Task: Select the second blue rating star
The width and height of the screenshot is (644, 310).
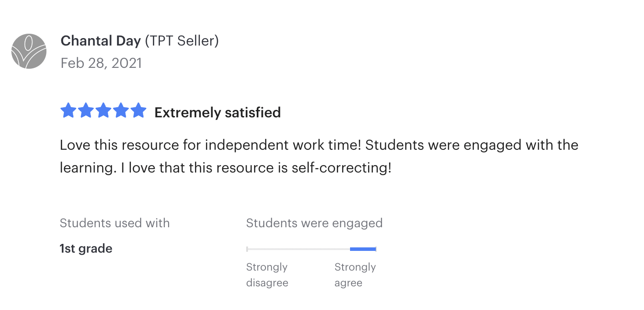Action: point(85,111)
